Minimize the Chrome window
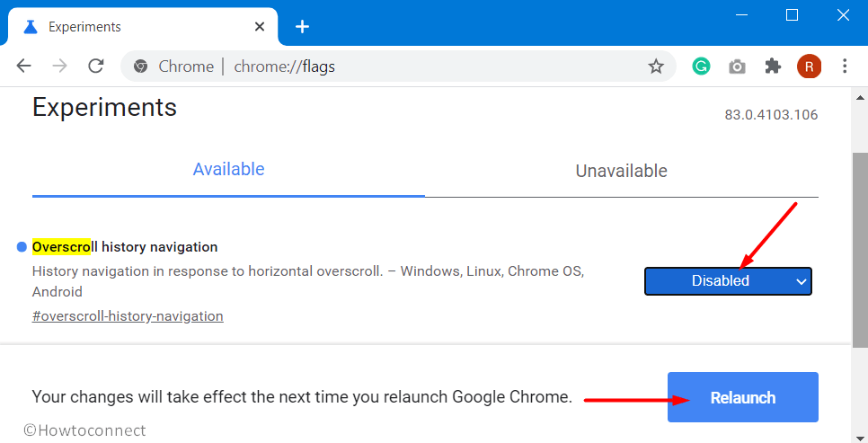The width and height of the screenshot is (868, 443). pyautogui.click(x=742, y=15)
